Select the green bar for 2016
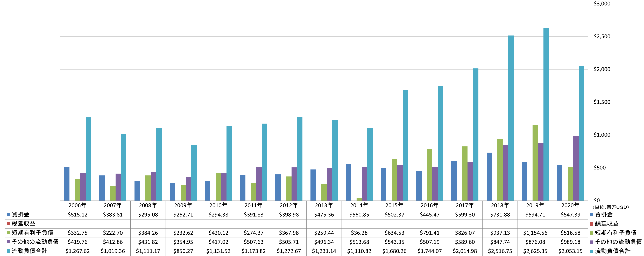This screenshot has height=256, width=644. pos(429,174)
